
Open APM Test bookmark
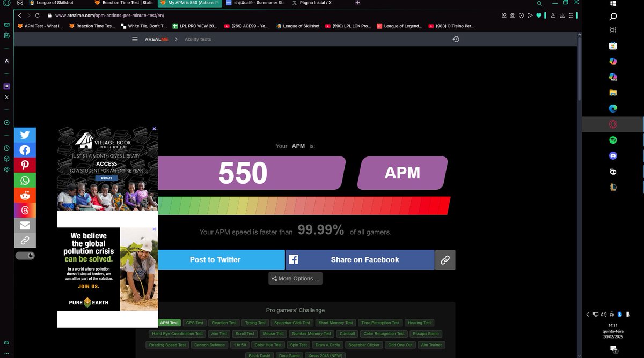(40, 26)
